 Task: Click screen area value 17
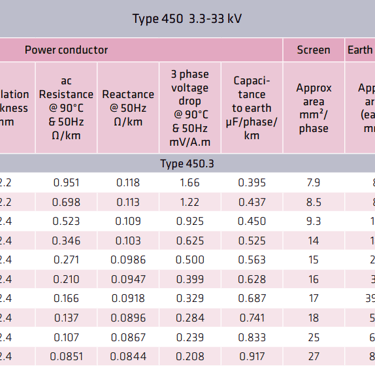pos(313,298)
